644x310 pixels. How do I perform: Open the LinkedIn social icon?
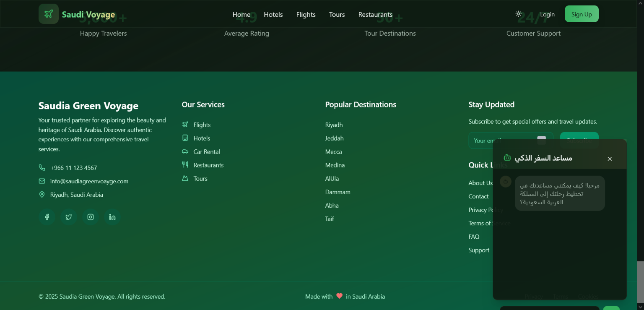point(112,217)
